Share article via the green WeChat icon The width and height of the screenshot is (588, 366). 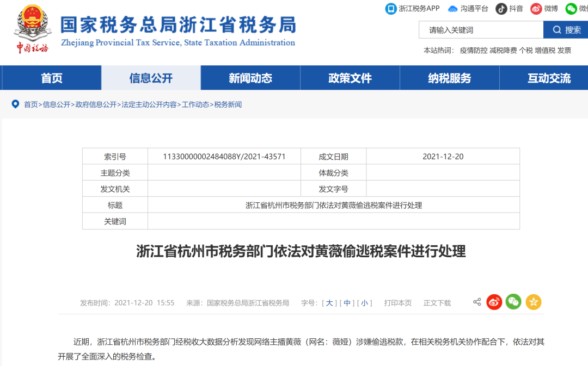pos(513,302)
